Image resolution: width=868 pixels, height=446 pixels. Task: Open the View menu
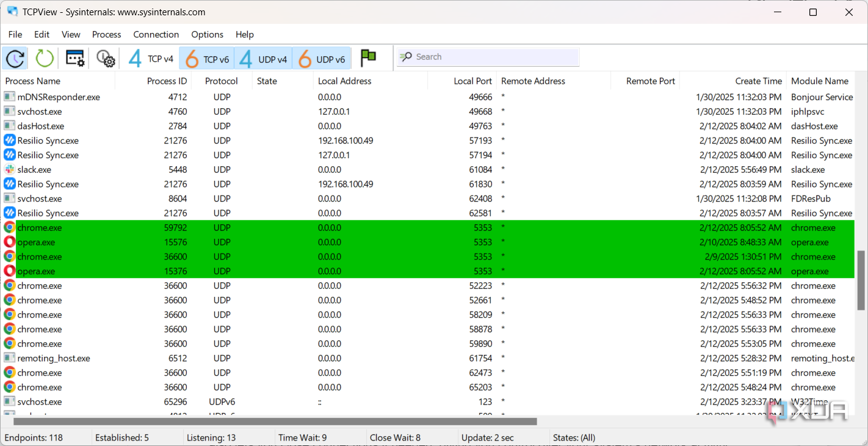[x=71, y=34]
